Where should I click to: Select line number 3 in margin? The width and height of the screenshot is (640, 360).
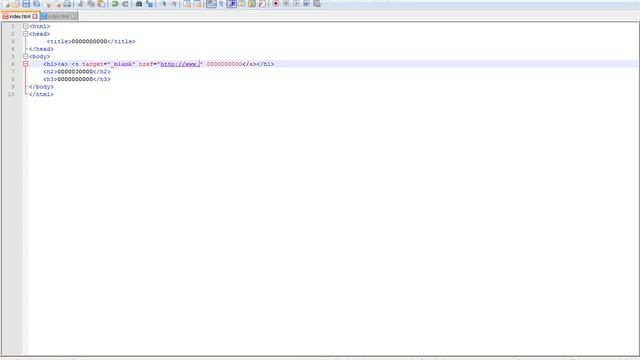[x=13, y=41]
